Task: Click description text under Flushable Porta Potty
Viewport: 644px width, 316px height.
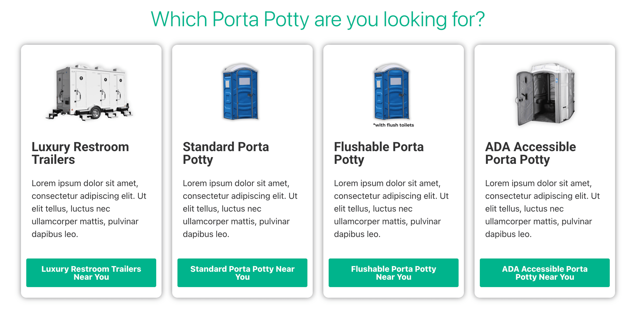Action: 391,209
